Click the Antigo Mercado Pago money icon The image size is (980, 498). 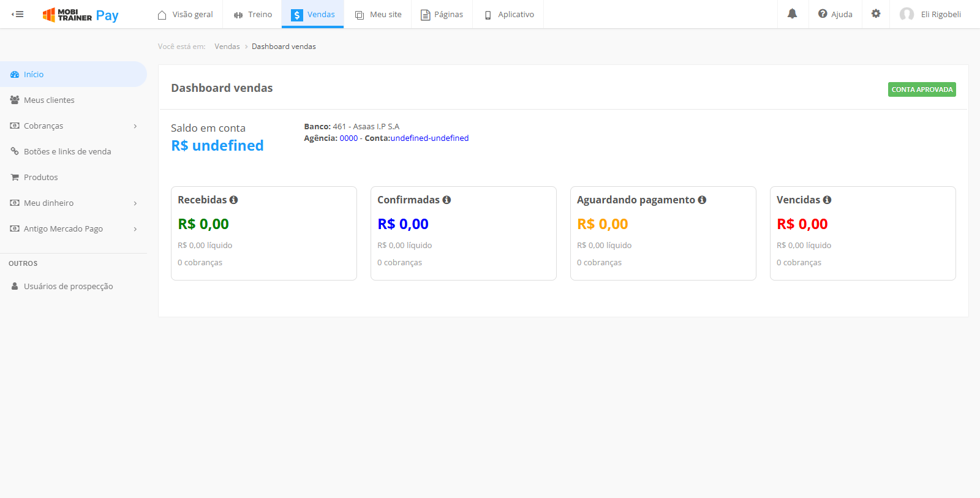[x=15, y=228]
